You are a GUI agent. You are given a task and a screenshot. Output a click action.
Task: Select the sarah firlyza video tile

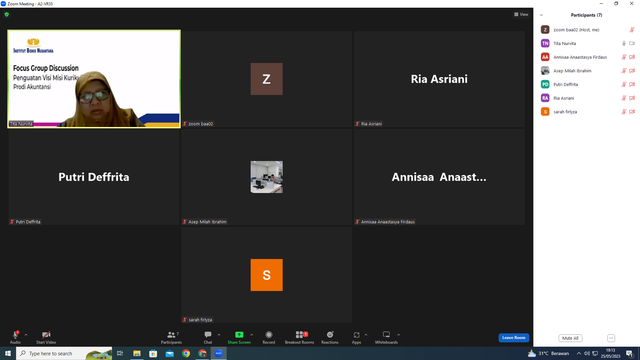pos(267,275)
